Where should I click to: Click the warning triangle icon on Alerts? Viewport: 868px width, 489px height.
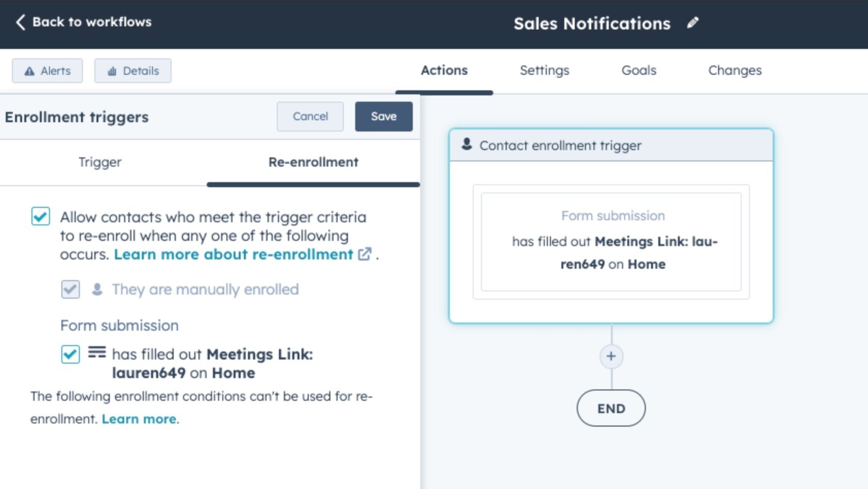(x=29, y=71)
